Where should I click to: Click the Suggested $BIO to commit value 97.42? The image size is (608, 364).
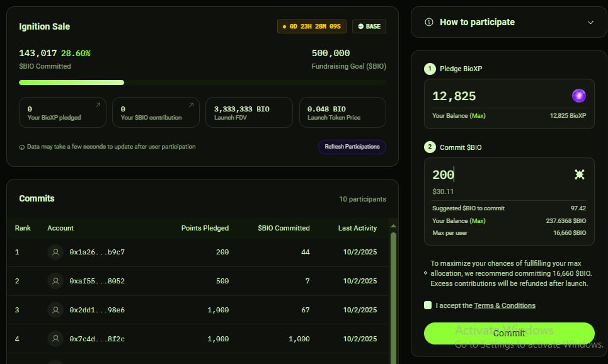point(578,208)
